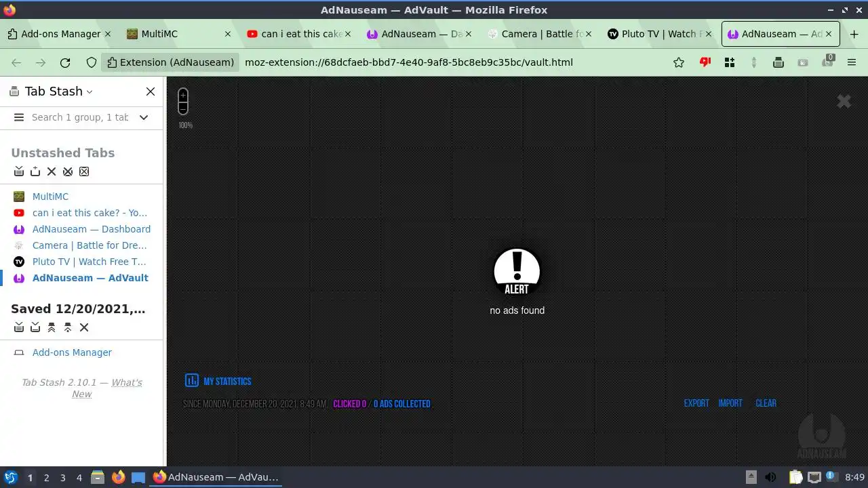Viewport: 868px width, 488px height.
Task: Click the volume speaker tray icon
Action: point(770,477)
